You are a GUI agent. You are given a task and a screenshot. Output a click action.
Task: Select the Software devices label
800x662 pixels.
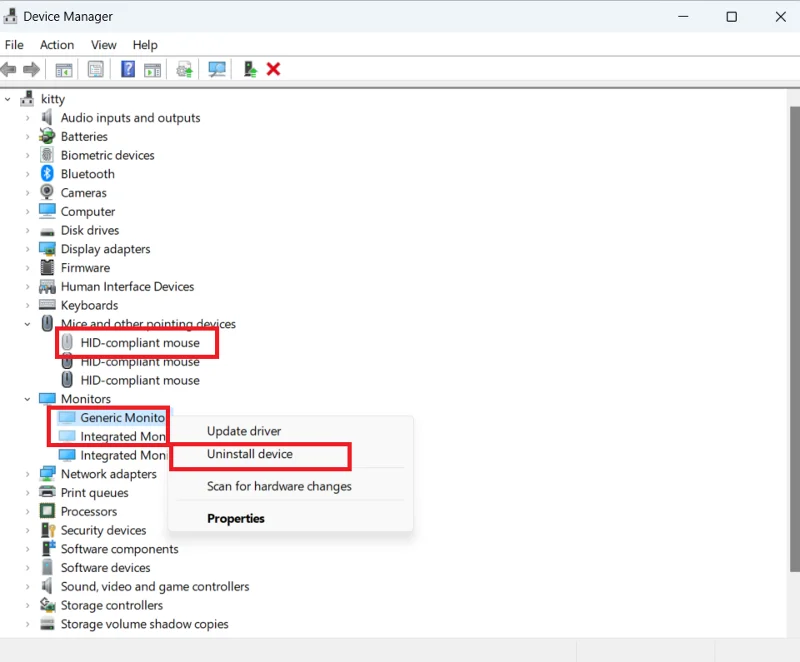click(105, 568)
